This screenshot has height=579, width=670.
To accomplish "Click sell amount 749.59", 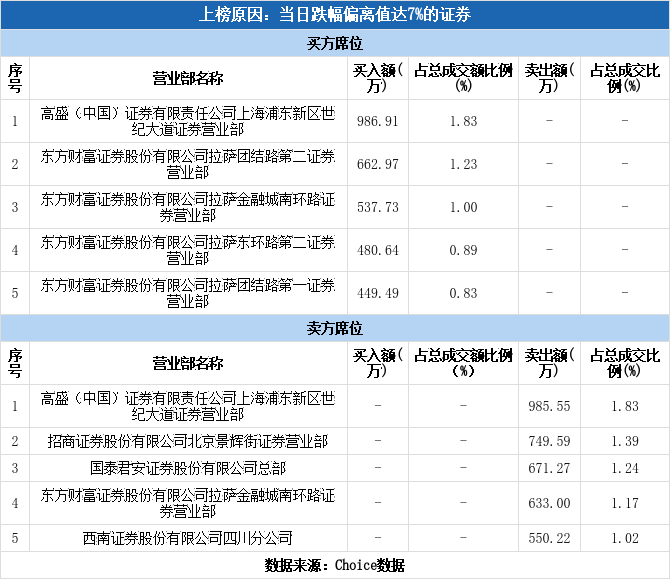I will point(549,441).
